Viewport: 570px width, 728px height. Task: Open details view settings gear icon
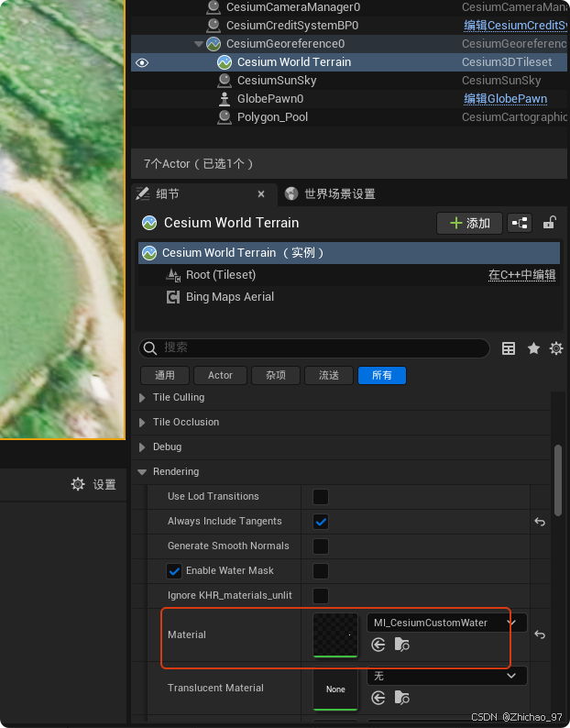pos(556,348)
